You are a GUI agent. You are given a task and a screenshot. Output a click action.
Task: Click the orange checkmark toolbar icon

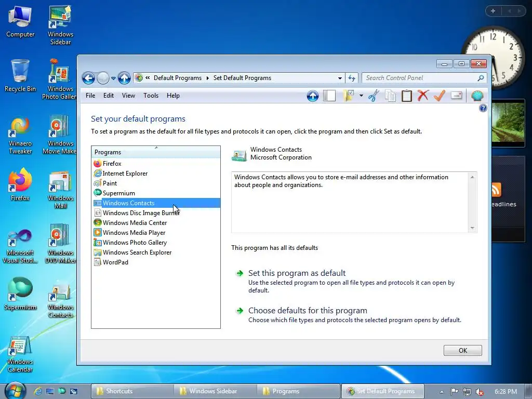(440, 96)
